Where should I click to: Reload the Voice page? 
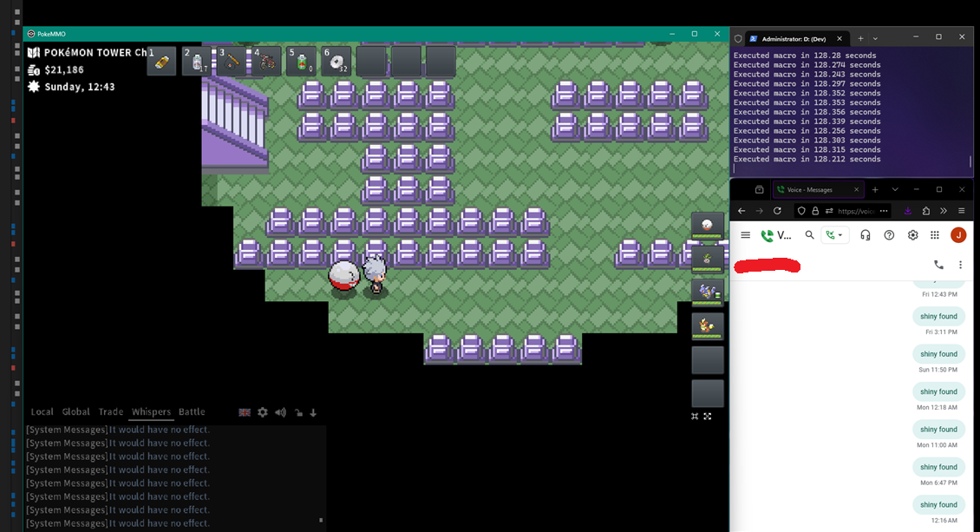(x=778, y=211)
